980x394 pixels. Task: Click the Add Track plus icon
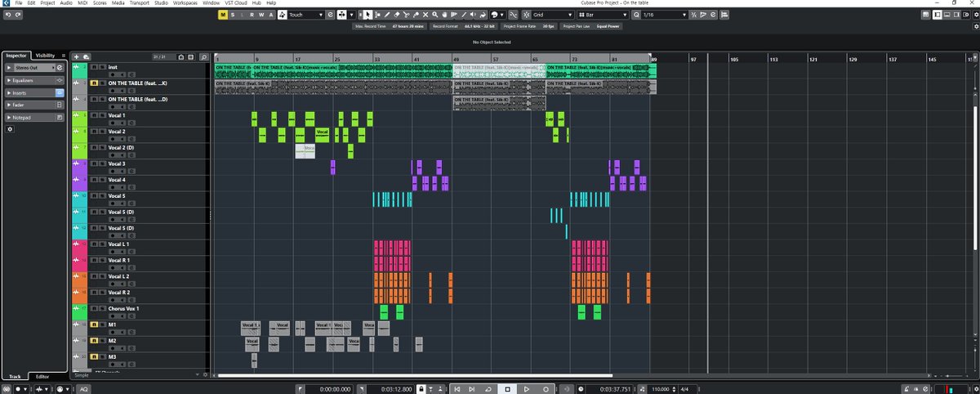click(77, 56)
